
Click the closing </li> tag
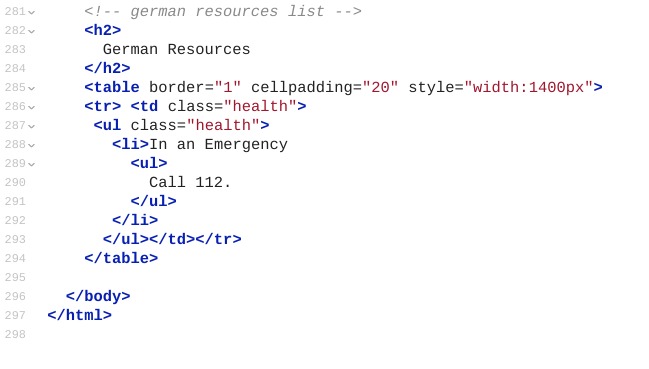click(x=135, y=220)
